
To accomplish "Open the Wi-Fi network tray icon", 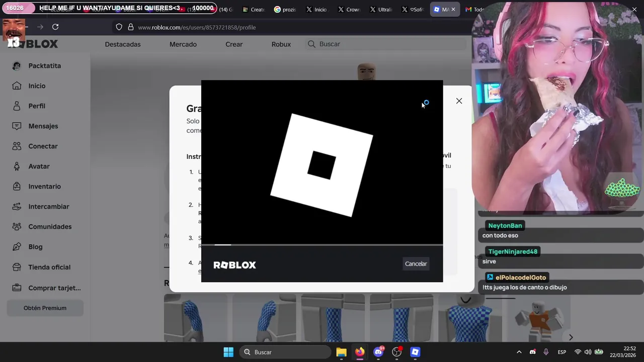I will point(578,352).
